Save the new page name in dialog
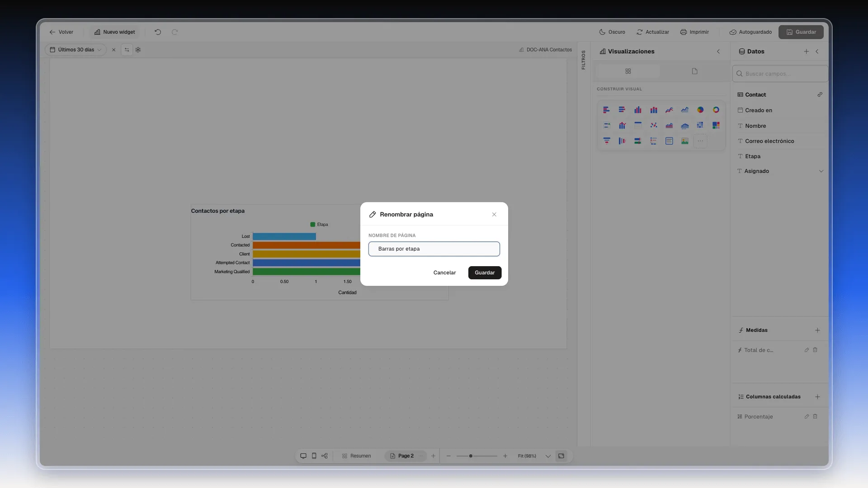Viewport: 868px width, 488px height. (485, 272)
